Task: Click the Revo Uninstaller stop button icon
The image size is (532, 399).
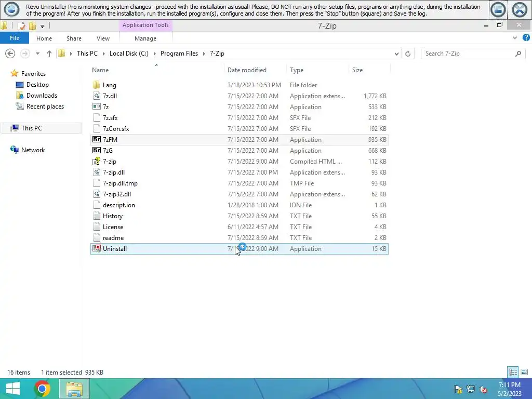Action: (498, 9)
